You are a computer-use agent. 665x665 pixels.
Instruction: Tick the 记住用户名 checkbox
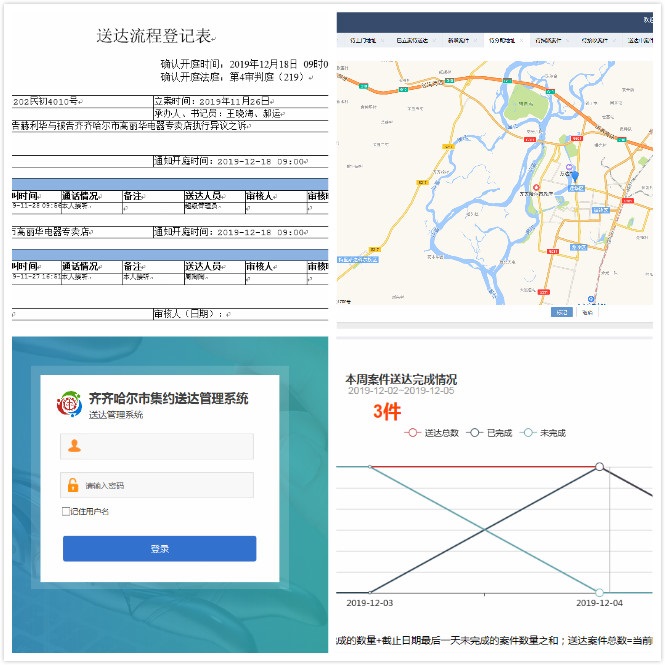point(66,511)
